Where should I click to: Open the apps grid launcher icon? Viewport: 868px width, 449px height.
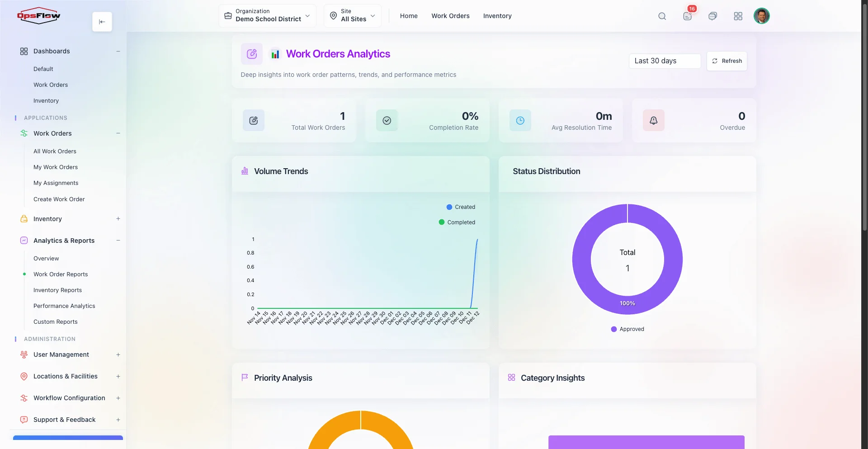point(738,16)
